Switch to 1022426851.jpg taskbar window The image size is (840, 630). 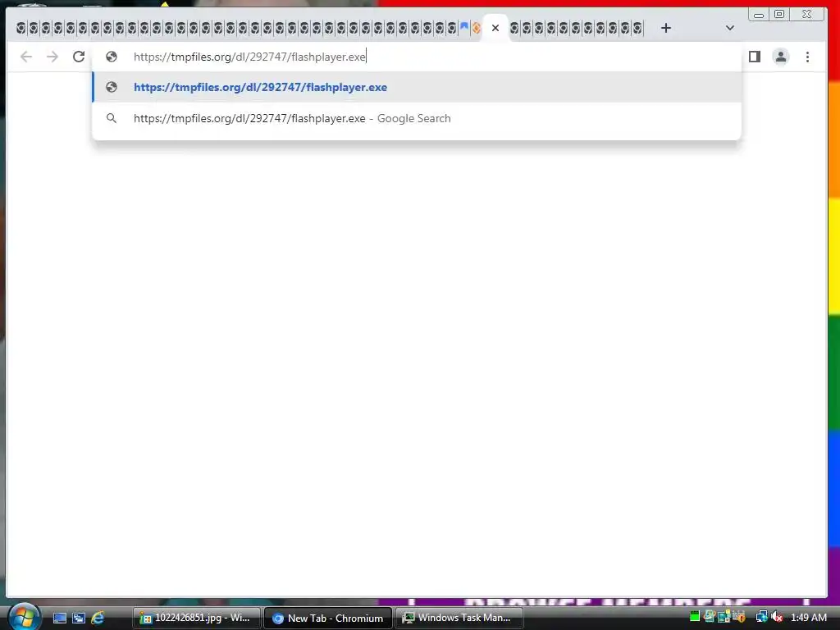[x=197, y=619]
